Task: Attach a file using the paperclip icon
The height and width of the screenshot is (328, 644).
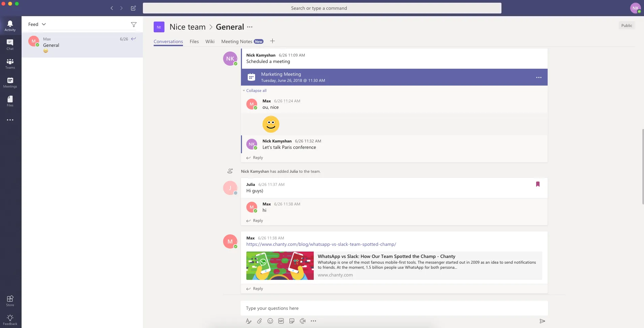Action: (259, 321)
